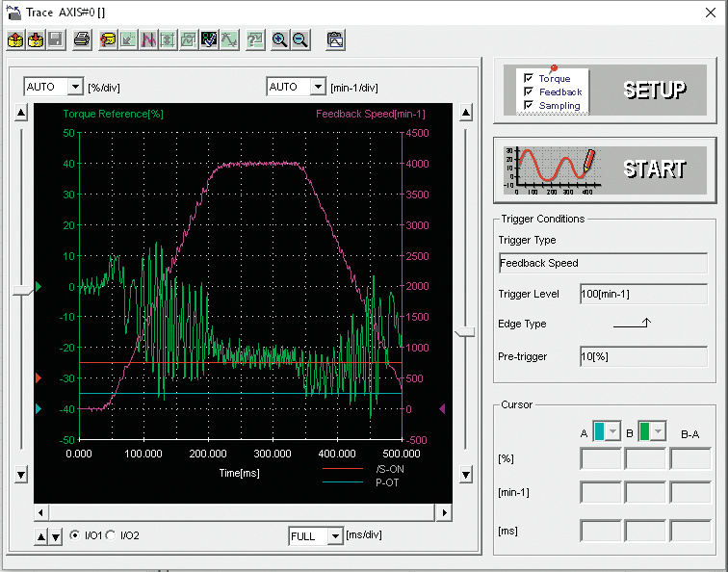Click the gray floppy disk save icon
Screen dimensions: 728x572
point(56,40)
